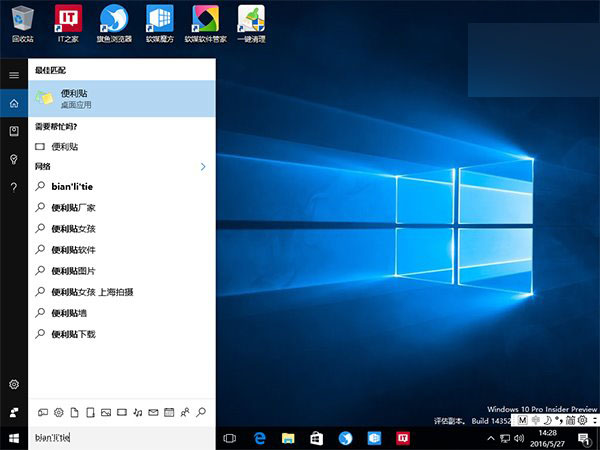600x450 pixels.
Task: Open the Cortana settings gear in sidebar
Action: point(14,384)
